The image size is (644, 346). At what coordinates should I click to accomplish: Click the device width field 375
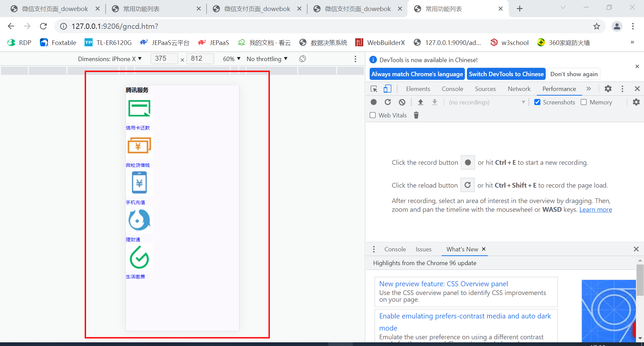(164, 59)
